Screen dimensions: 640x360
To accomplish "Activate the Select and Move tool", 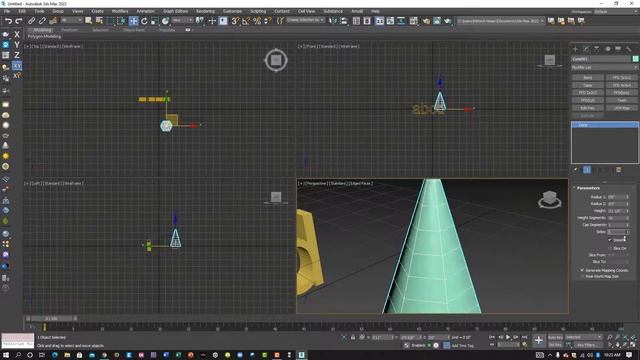I will click(133, 20).
